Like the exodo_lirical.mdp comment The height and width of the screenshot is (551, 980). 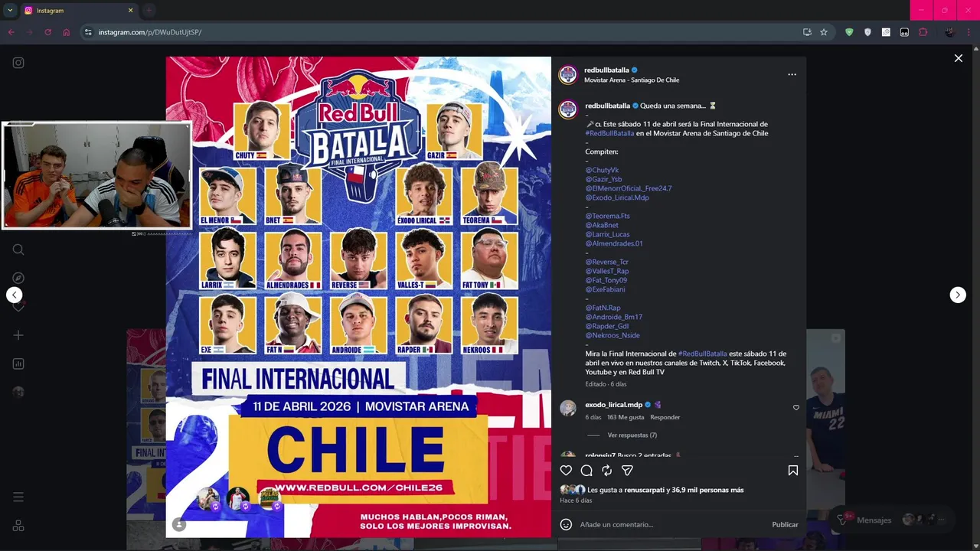pyautogui.click(x=796, y=407)
